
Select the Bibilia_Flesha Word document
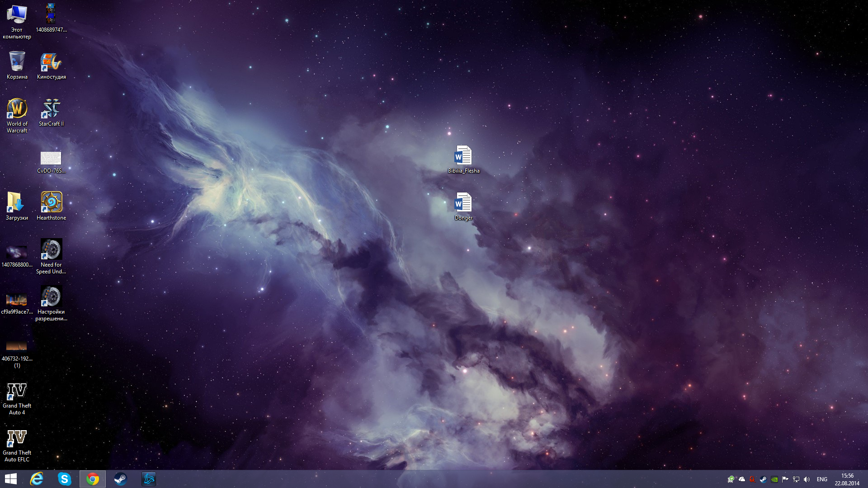(x=463, y=156)
